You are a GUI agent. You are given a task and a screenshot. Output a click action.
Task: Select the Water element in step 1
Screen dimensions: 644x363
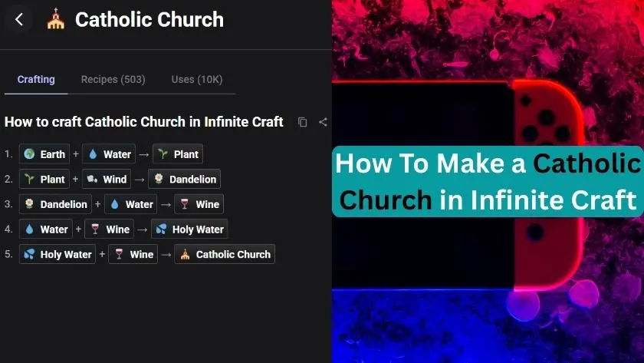pyautogui.click(x=109, y=154)
